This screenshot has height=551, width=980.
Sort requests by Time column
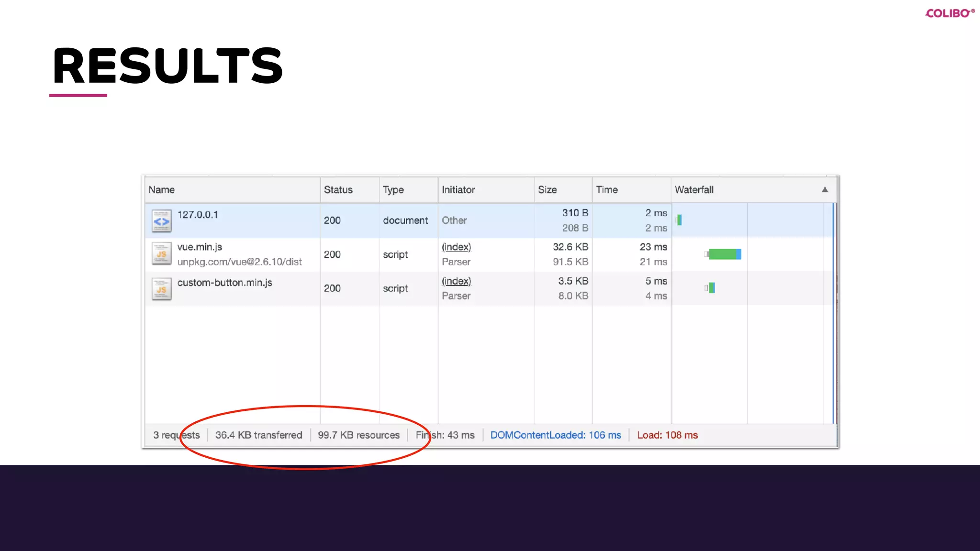[607, 190]
